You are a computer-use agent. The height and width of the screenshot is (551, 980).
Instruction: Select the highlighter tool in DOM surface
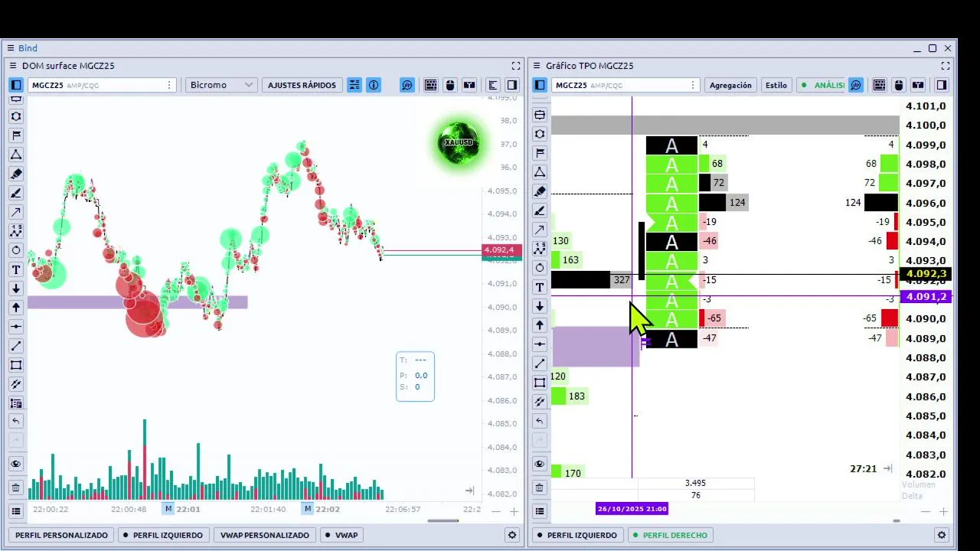click(x=15, y=174)
